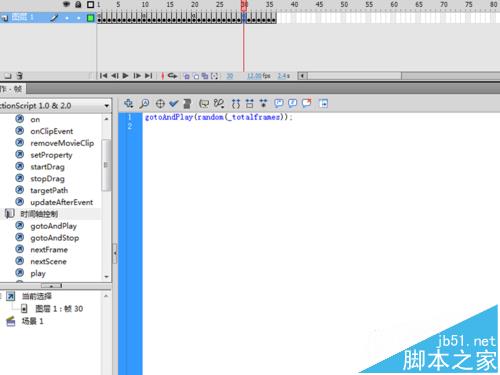Step forward one frame
This screenshot has height=375, width=500.
coord(137,76)
